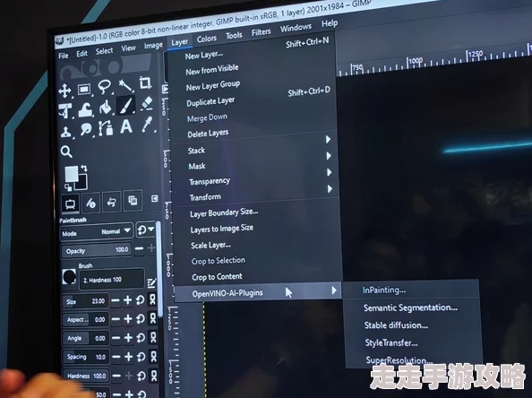Screen dimensions: 532x398
Task: Open the Edit menu
Action: pyautogui.click(x=82, y=54)
